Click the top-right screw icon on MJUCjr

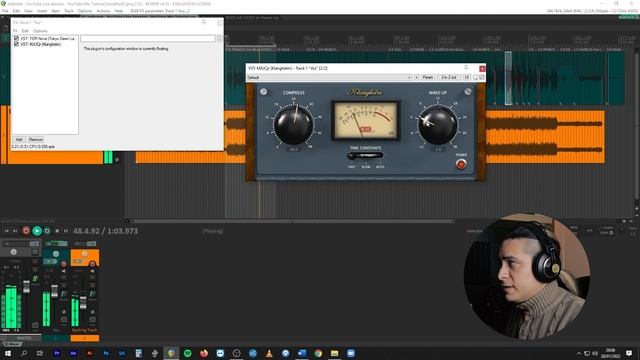pos(467,92)
